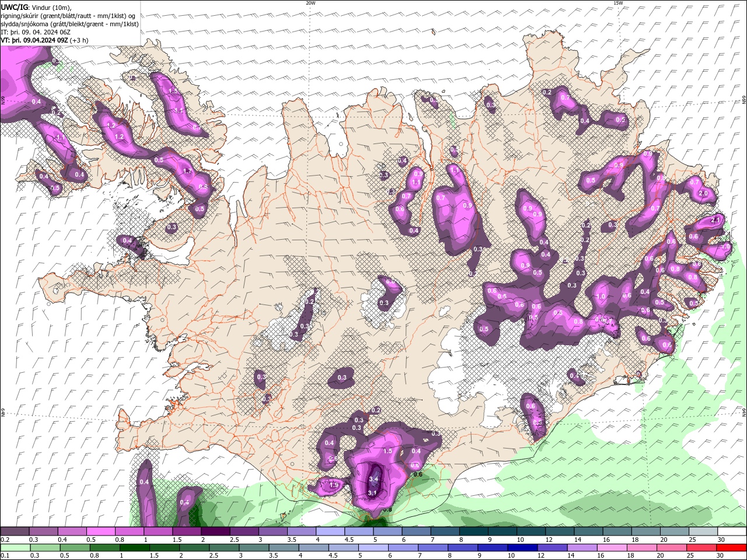Pick the dark purple 2 swatch in upper scale
Image resolution: width=747 pixels, height=560 pixels.
click(215, 531)
